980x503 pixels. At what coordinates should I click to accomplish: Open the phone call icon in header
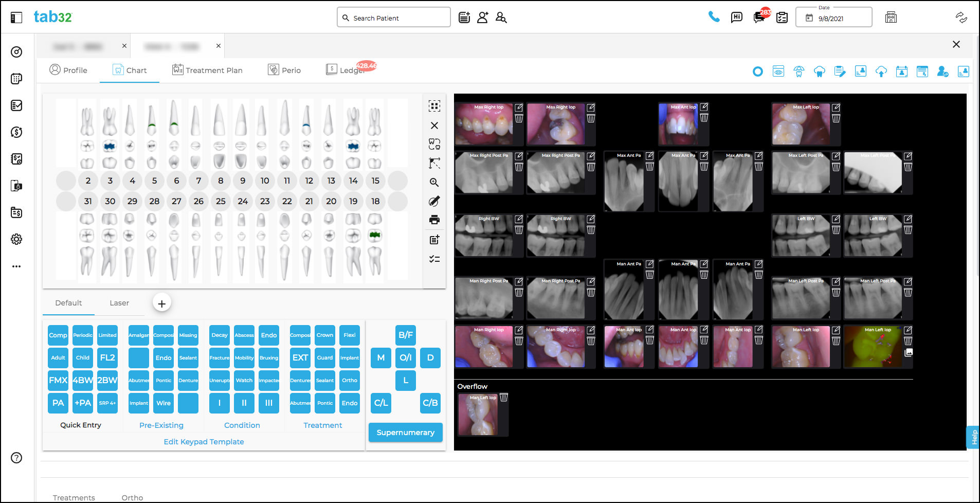[714, 17]
